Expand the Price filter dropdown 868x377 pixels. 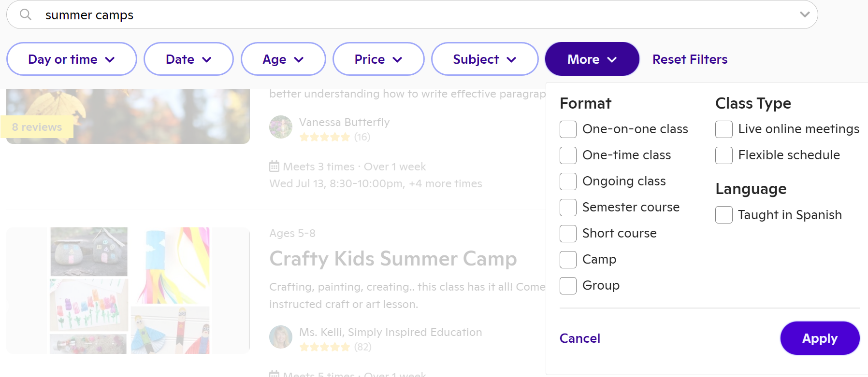point(378,59)
